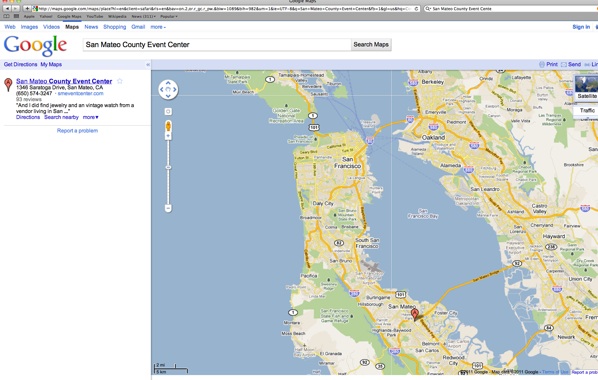
Task: Click the Pegman street view icon
Action: tap(168, 126)
